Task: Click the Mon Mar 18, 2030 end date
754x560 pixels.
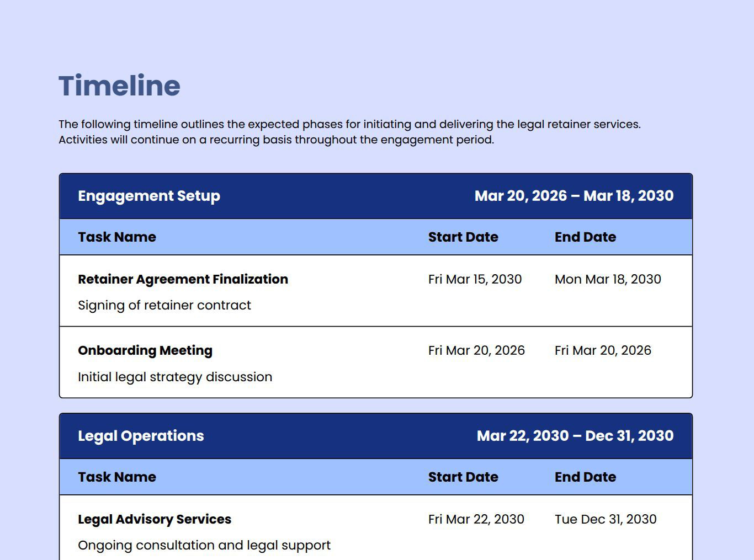Action: pos(608,279)
